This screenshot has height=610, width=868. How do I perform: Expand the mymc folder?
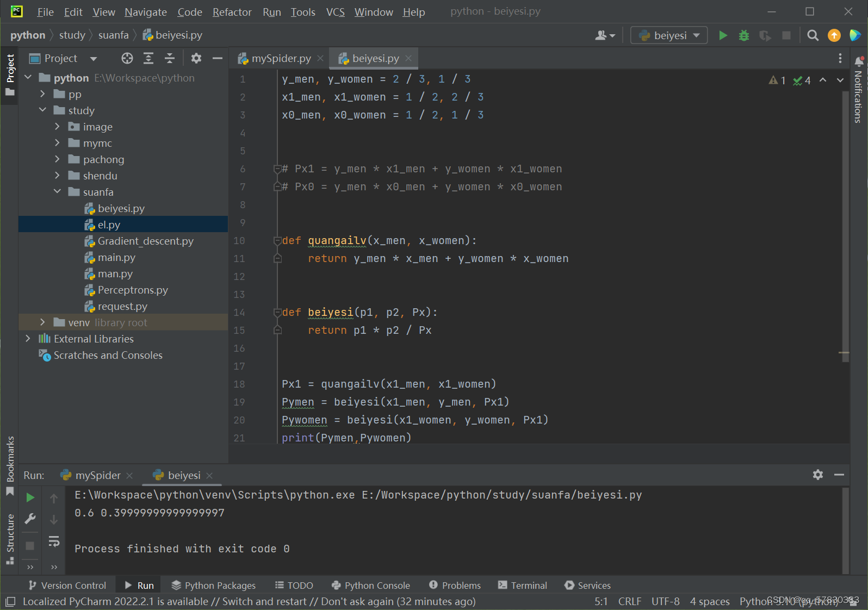tap(58, 143)
